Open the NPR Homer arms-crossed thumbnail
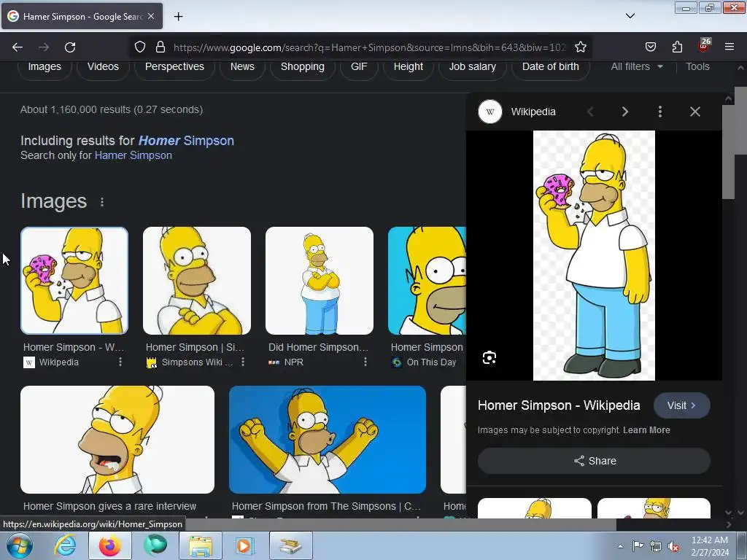 [x=320, y=281]
